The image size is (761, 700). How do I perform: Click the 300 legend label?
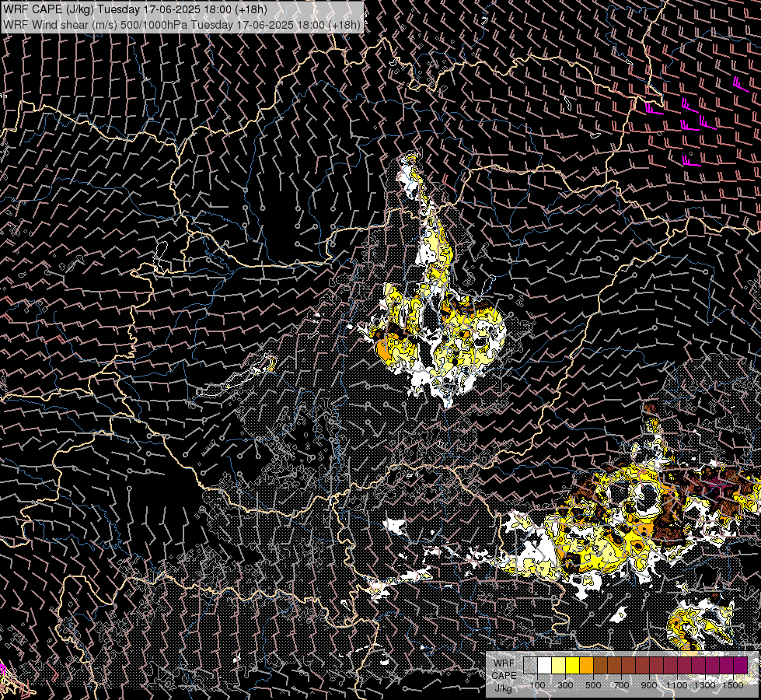click(565, 685)
